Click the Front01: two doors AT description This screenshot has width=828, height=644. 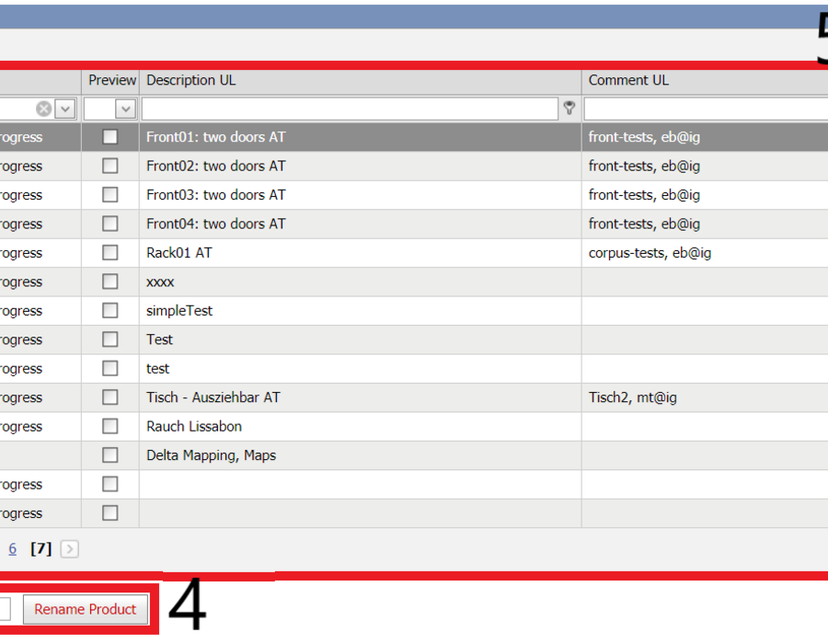pos(215,137)
